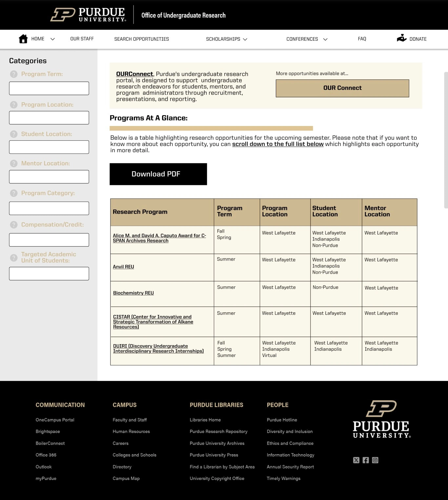Open the Facebook icon in footer
This screenshot has height=500, width=448.
[x=366, y=460]
